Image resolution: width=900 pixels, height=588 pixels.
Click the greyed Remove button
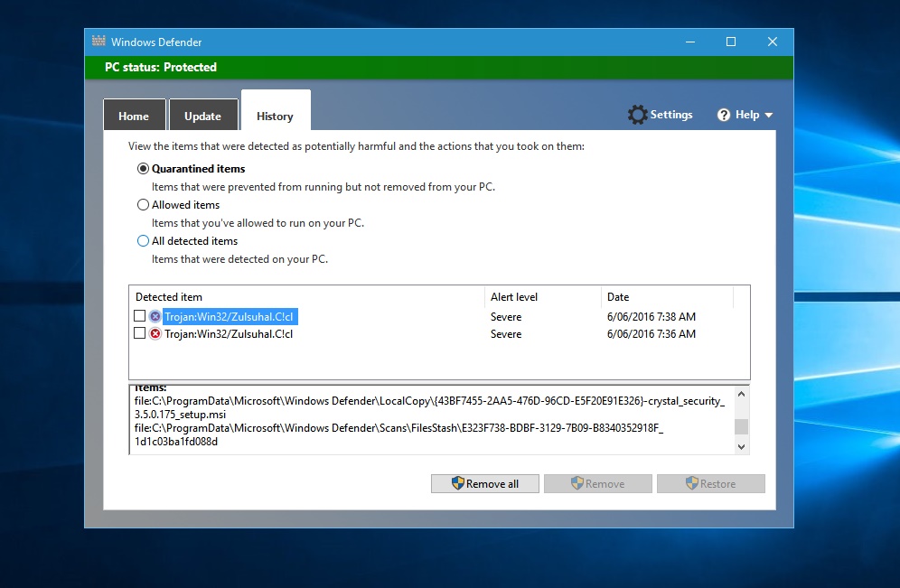pyautogui.click(x=598, y=483)
